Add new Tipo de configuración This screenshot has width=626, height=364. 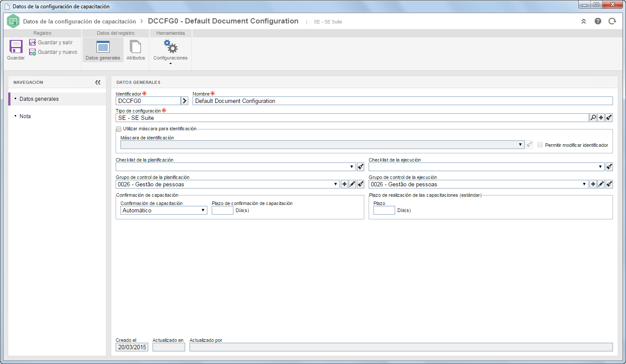(601, 118)
